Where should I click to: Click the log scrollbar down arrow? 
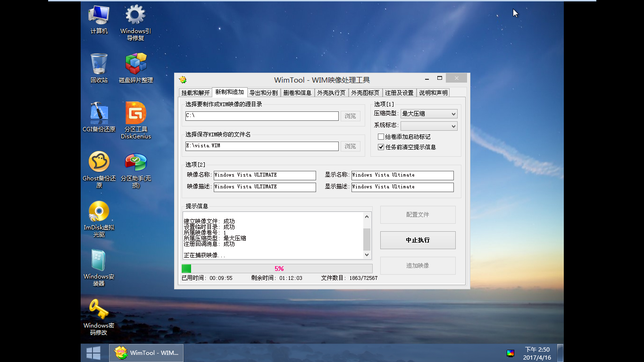[x=367, y=255]
